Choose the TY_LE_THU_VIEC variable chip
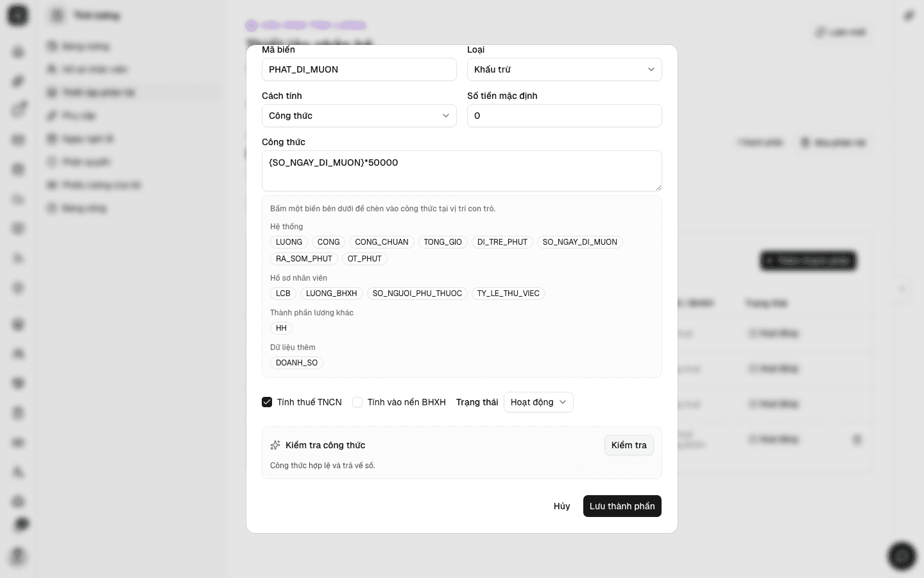The width and height of the screenshot is (924, 578). click(508, 293)
